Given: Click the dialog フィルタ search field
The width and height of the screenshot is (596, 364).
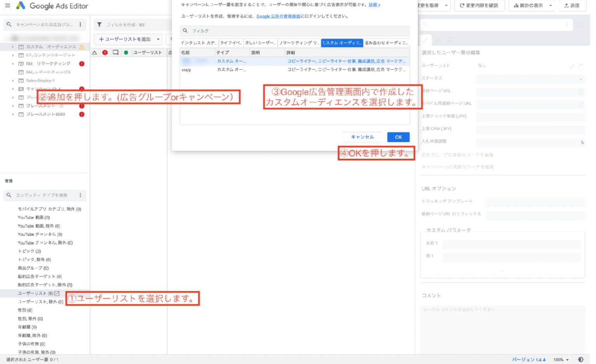Looking at the screenshot, I should tap(295, 31).
